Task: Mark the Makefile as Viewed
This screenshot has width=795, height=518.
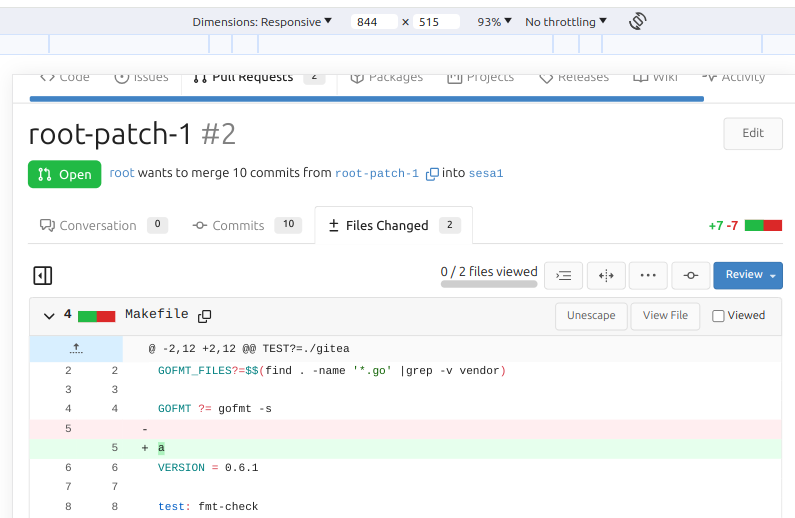Action: point(718,316)
